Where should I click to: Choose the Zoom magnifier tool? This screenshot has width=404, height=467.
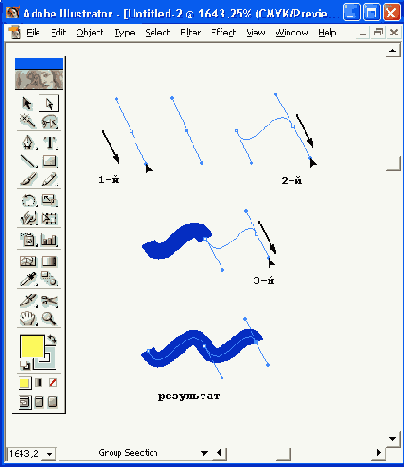[49, 318]
